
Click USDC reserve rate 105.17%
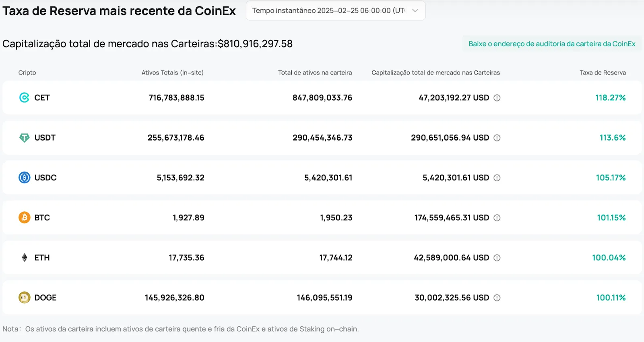click(x=611, y=178)
